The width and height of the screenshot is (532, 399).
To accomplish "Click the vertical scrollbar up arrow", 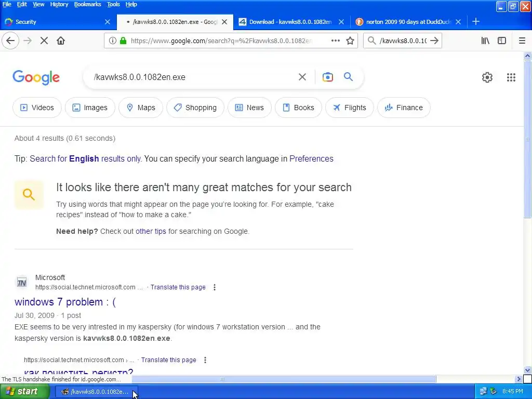I will coord(527,56).
